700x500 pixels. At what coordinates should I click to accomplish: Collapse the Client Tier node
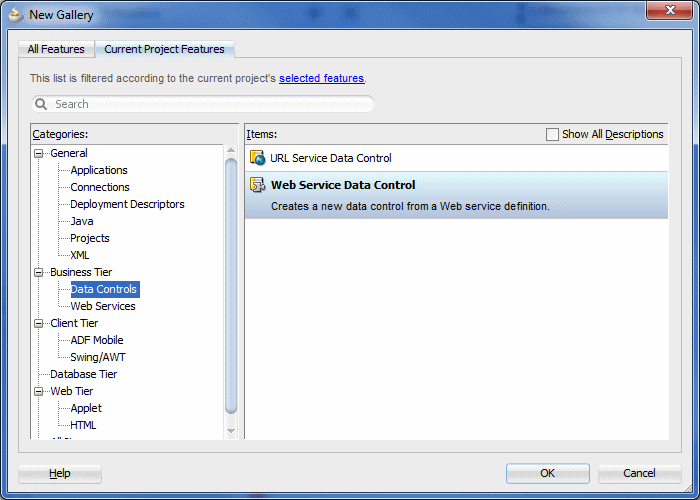40,324
